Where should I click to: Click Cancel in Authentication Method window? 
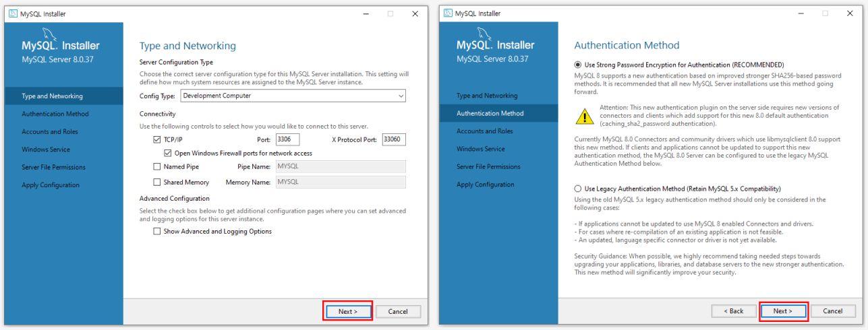pyautogui.click(x=833, y=310)
